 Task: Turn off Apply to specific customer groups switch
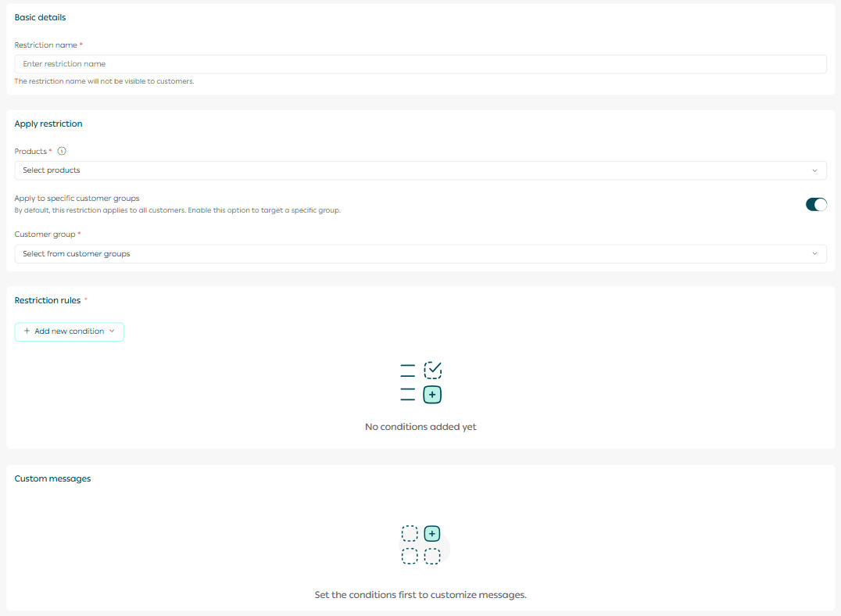tap(815, 204)
